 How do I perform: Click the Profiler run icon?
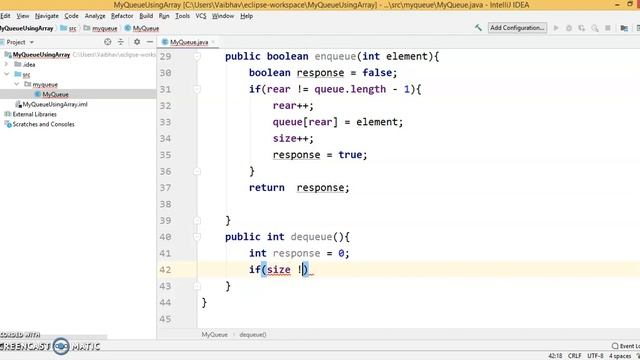(x=595, y=28)
